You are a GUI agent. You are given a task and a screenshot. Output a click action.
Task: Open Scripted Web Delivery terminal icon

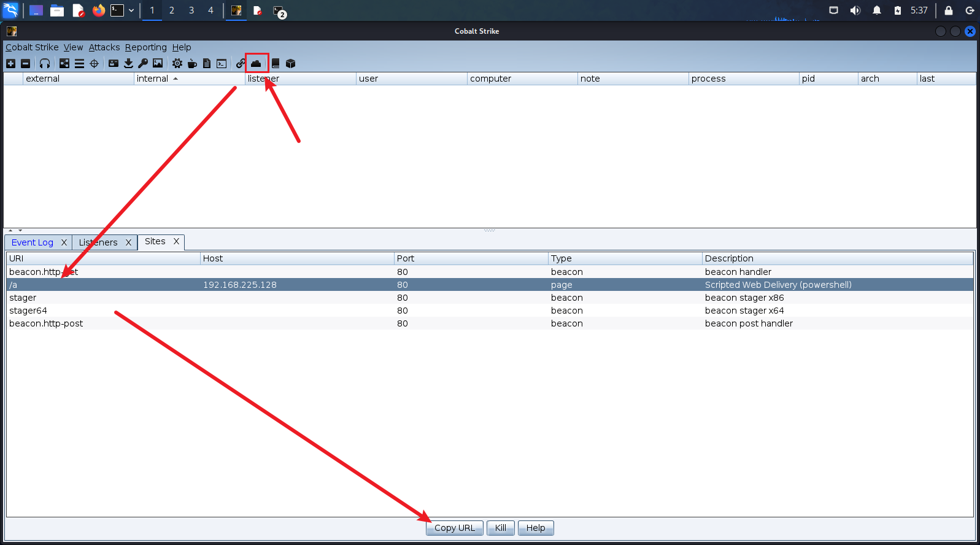(x=222, y=63)
